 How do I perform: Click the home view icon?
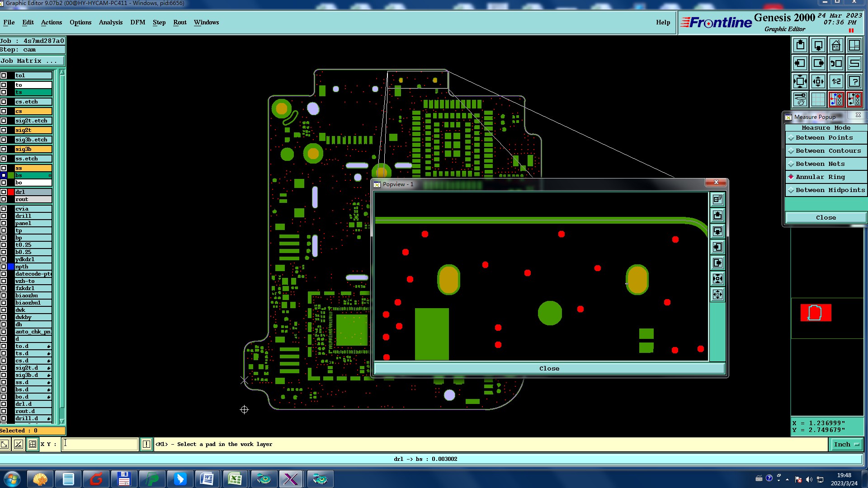836,45
